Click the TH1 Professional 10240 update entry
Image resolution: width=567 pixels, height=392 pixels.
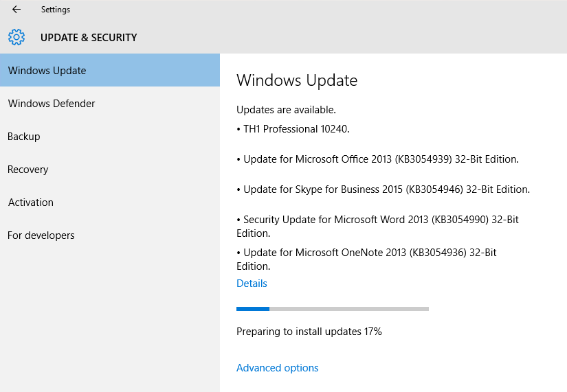coord(293,129)
